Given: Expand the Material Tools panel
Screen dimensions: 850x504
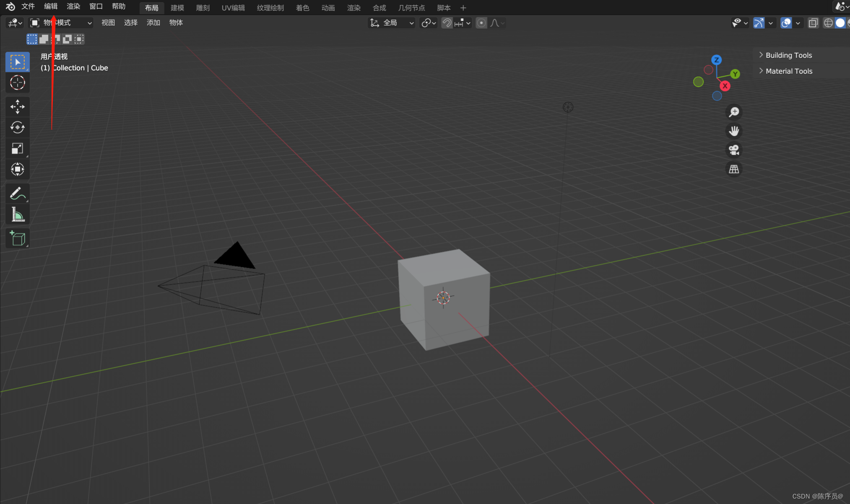Looking at the screenshot, I should click(x=788, y=71).
